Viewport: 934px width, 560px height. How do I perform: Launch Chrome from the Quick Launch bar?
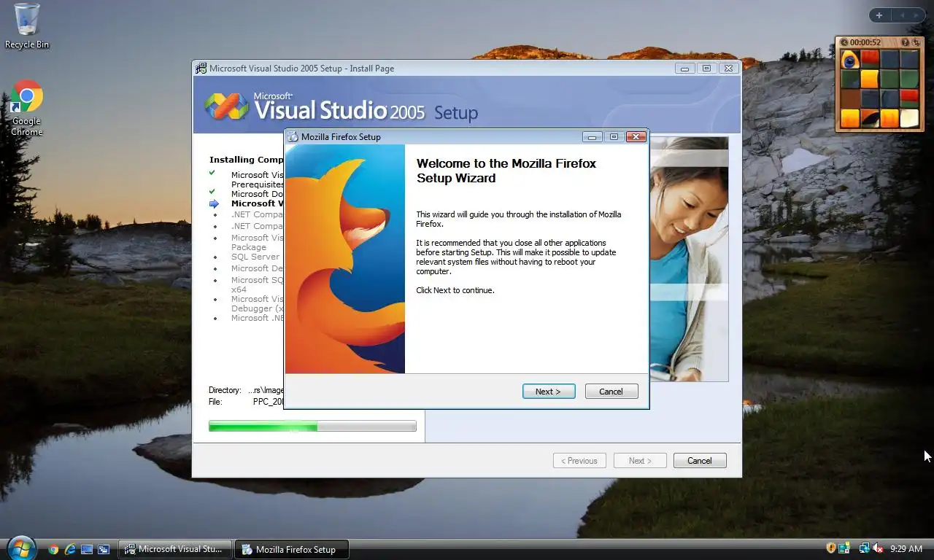click(53, 549)
